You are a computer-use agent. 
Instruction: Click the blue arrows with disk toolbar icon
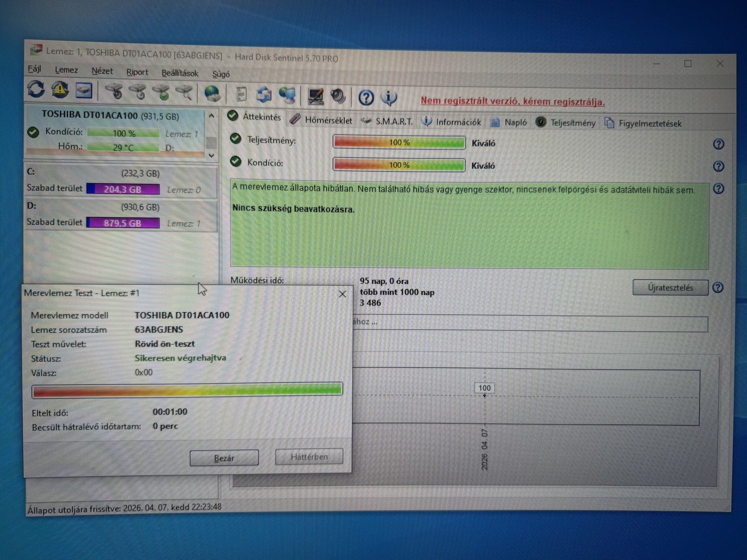pyautogui.click(x=264, y=95)
